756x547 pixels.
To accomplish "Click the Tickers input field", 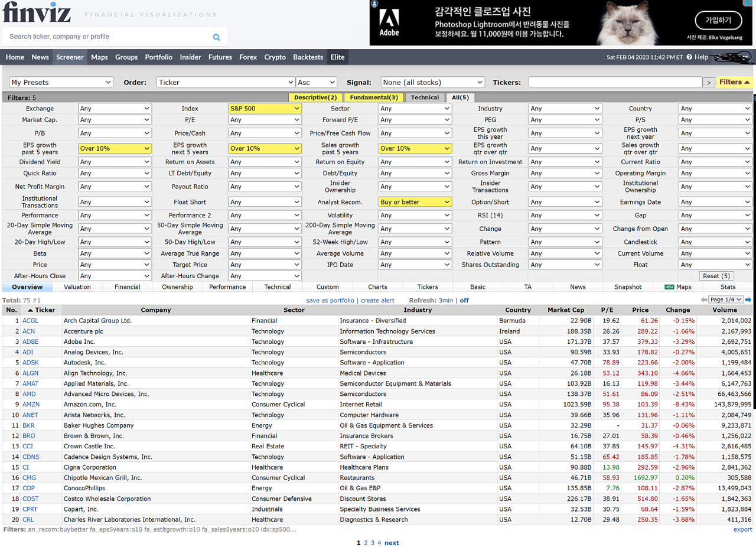I will coord(615,83).
